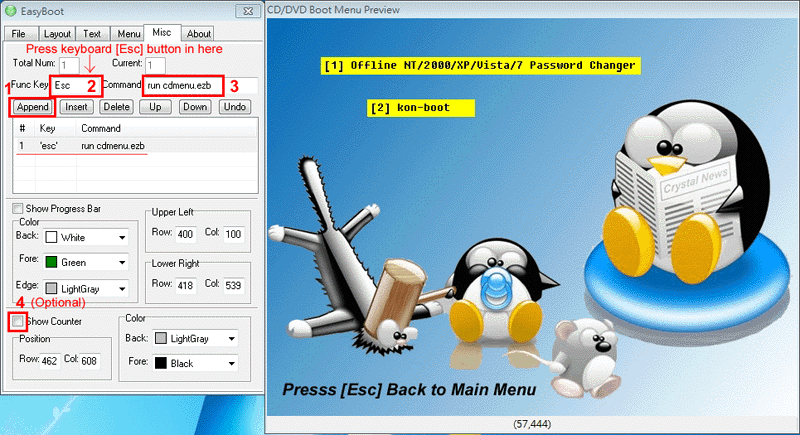
Task: Open the About tab
Action: (198, 34)
